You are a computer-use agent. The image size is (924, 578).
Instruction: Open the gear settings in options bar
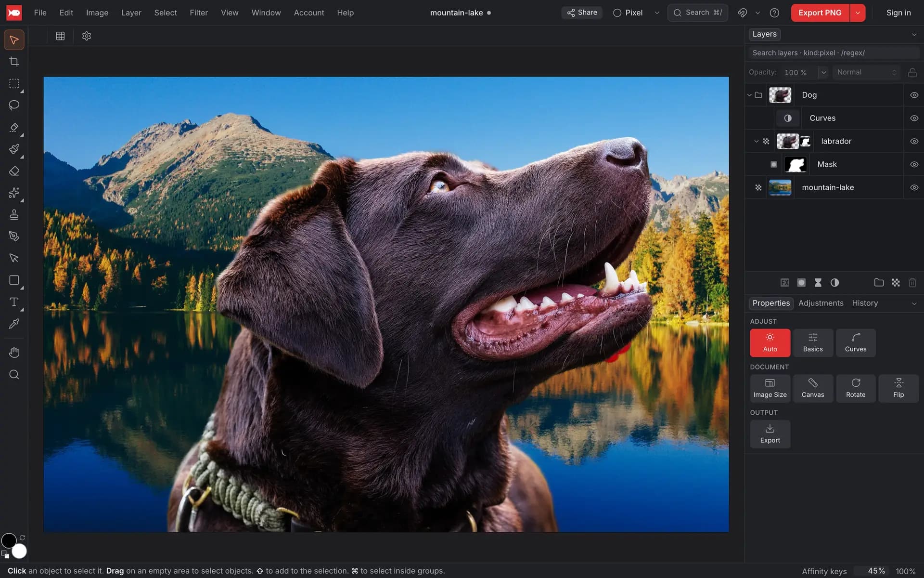87,36
